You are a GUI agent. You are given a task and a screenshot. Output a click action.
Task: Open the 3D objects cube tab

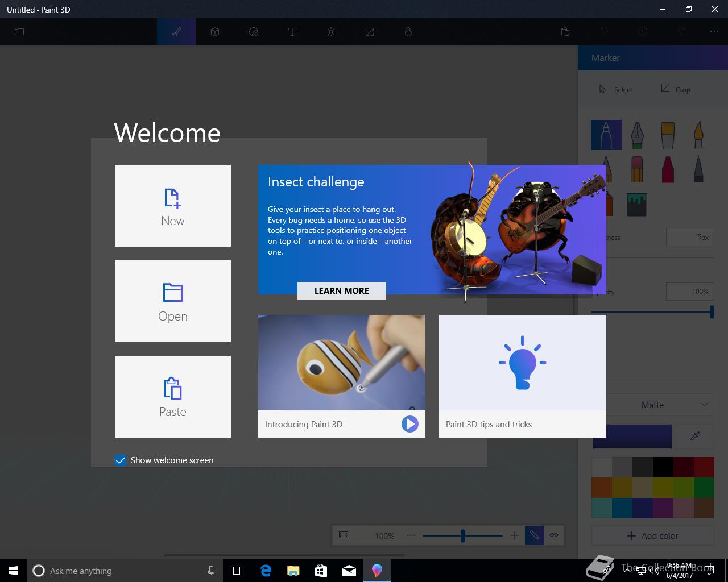[215, 32]
